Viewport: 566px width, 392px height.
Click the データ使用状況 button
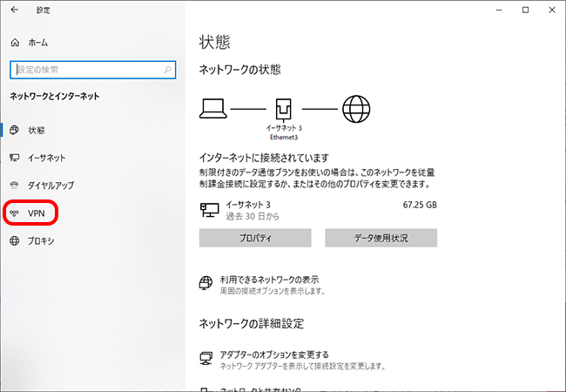[x=381, y=238]
